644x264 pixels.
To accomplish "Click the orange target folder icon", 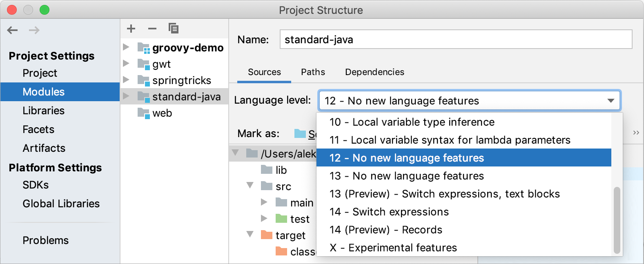I will [x=267, y=235].
